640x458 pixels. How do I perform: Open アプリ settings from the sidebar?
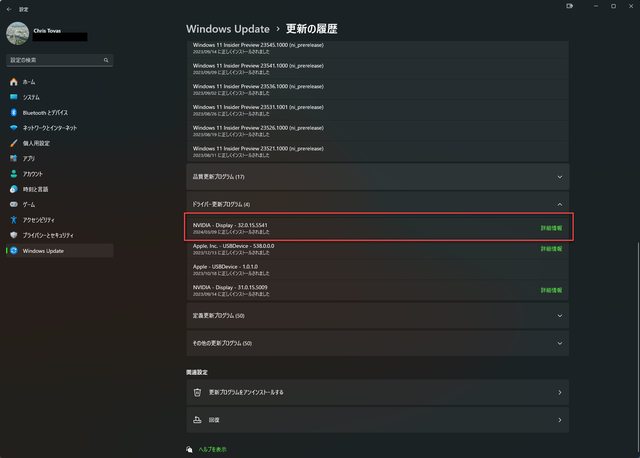point(29,158)
